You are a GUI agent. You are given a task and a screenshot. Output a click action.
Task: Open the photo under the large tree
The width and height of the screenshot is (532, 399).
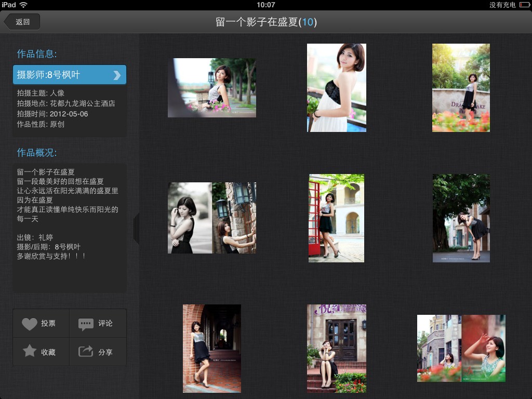click(461, 218)
